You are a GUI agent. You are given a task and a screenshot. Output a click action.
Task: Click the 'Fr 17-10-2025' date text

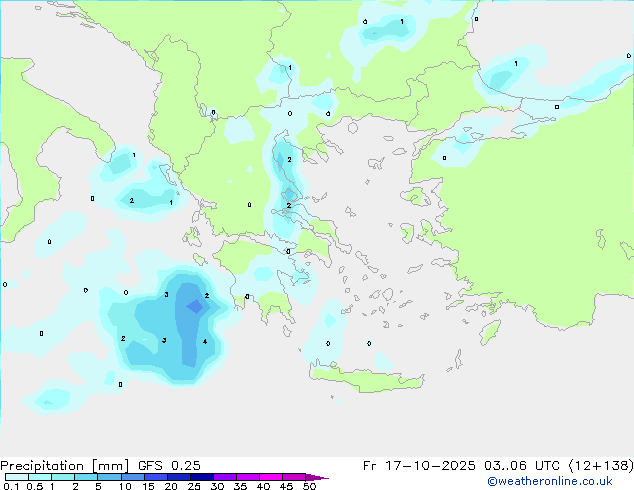(419, 466)
